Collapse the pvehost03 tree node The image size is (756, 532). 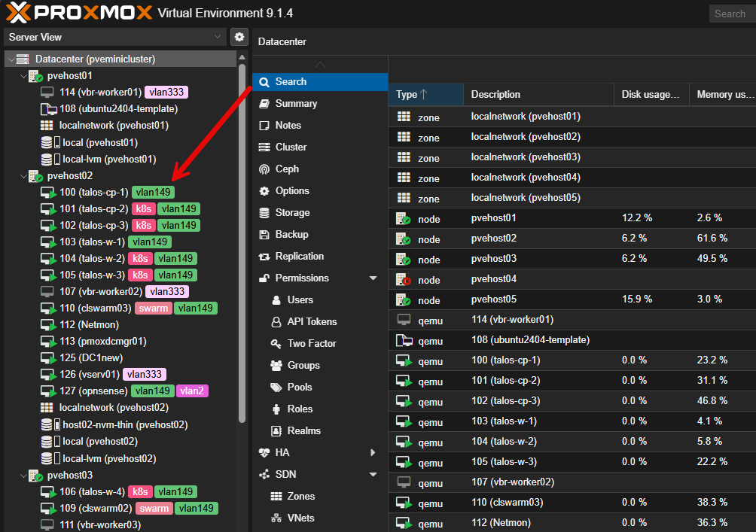tap(23, 476)
